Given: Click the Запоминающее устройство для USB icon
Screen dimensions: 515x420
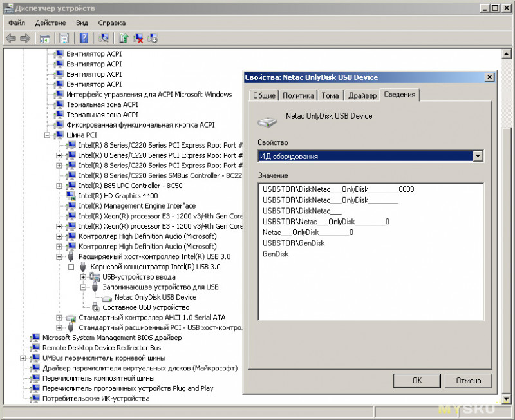Looking at the screenshot, I should 95,287.
